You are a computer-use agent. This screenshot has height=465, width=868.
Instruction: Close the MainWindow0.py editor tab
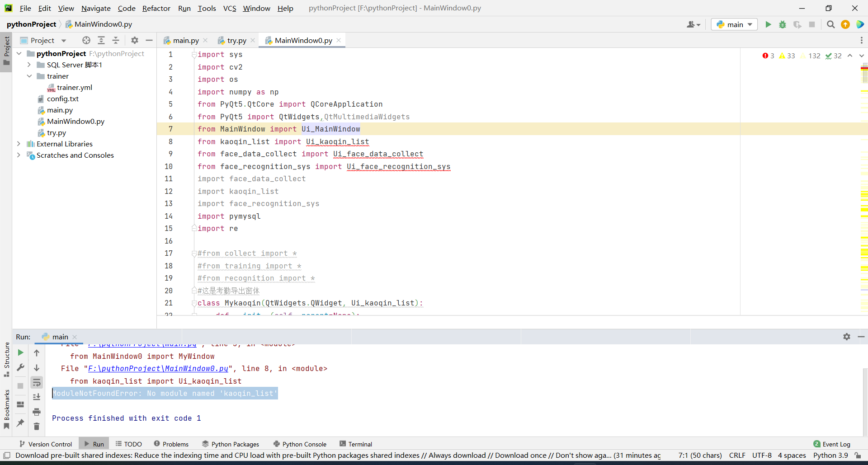point(339,40)
